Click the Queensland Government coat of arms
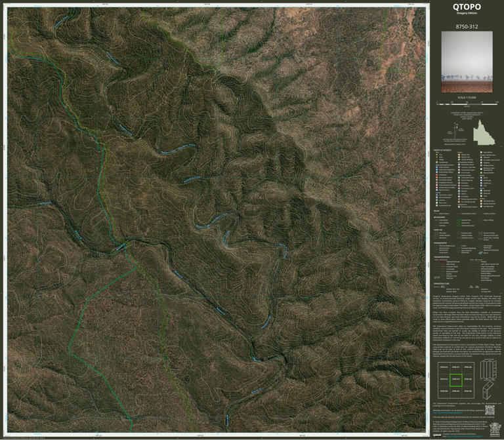 coord(495,430)
